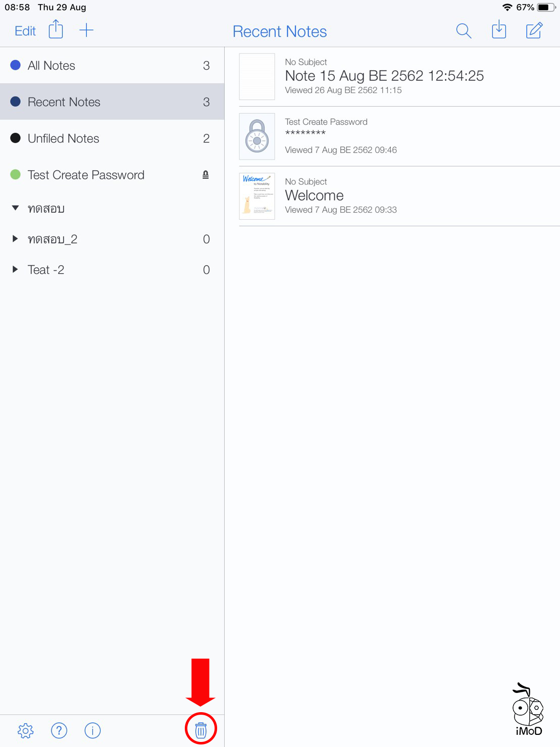The width and height of the screenshot is (560, 747).
Task: Open search using the magnifying glass icon
Action: pyautogui.click(x=463, y=31)
